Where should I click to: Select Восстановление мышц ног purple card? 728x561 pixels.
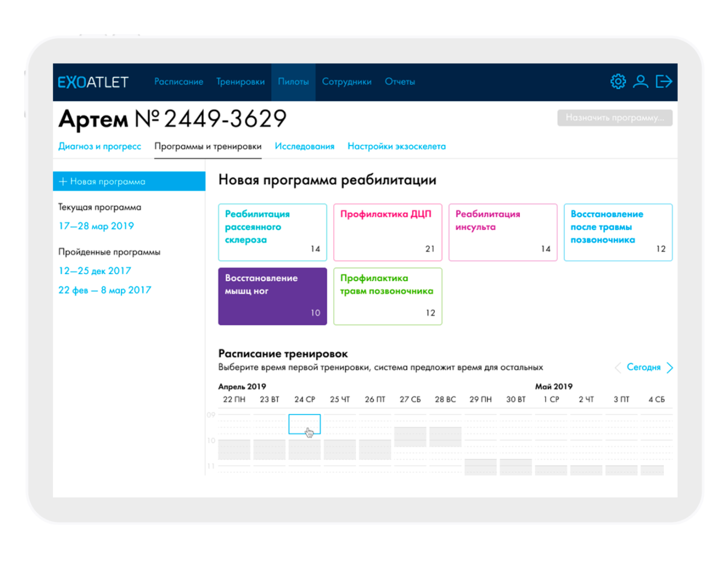click(x=272, y=297)
